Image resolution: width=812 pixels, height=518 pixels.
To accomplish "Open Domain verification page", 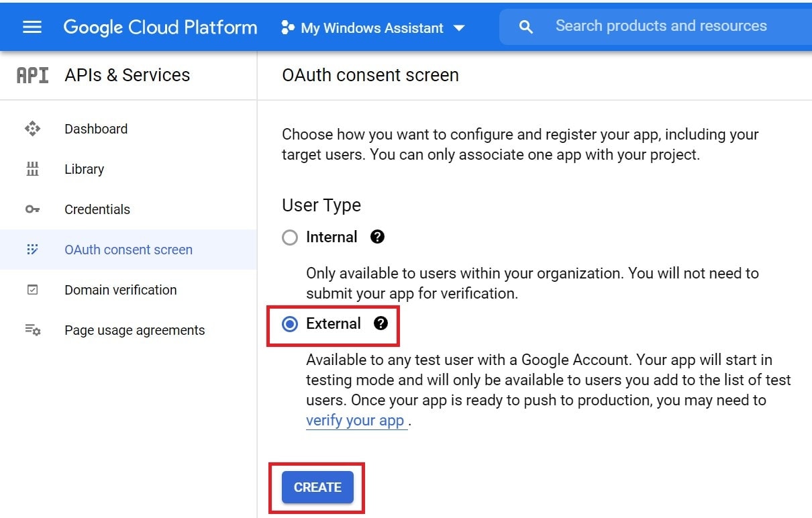I will point(121,290).
